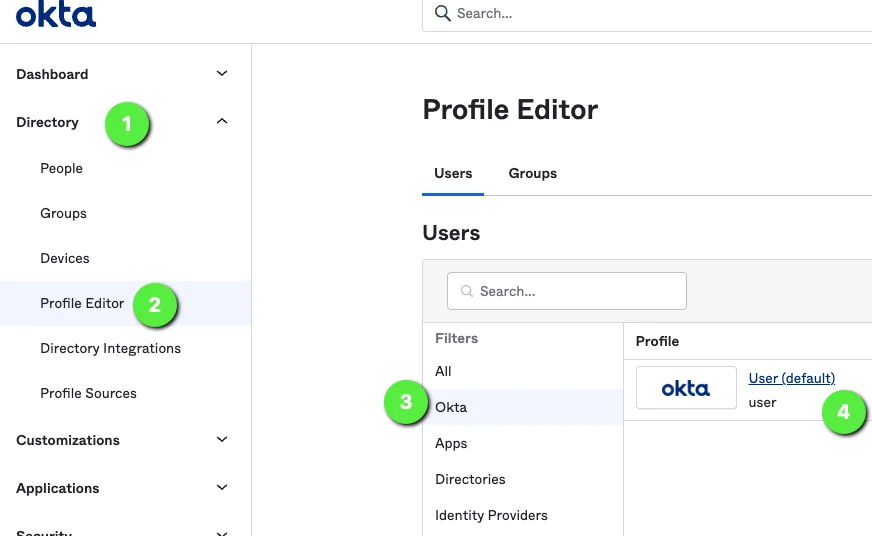The width and height of the screenshot is (872, 536).
Task: Click the Users list search field
Action: [x=567, y=291]
